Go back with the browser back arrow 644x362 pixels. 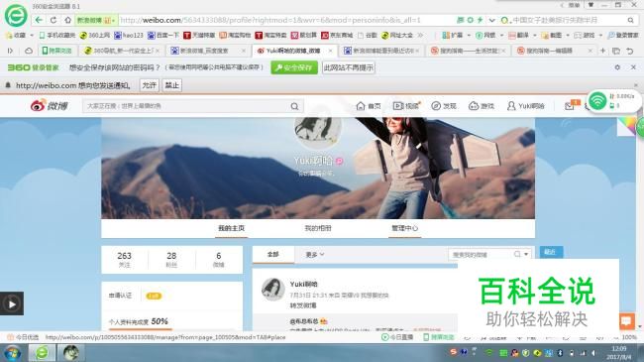(x=39, y=20)
